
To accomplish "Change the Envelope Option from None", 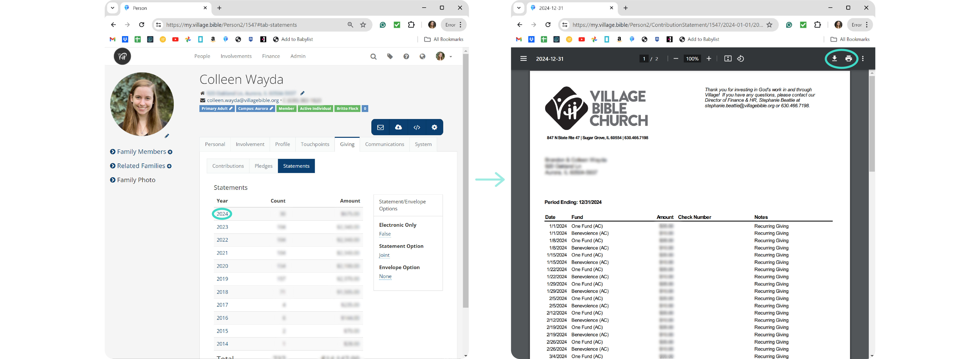I will 385,276.
